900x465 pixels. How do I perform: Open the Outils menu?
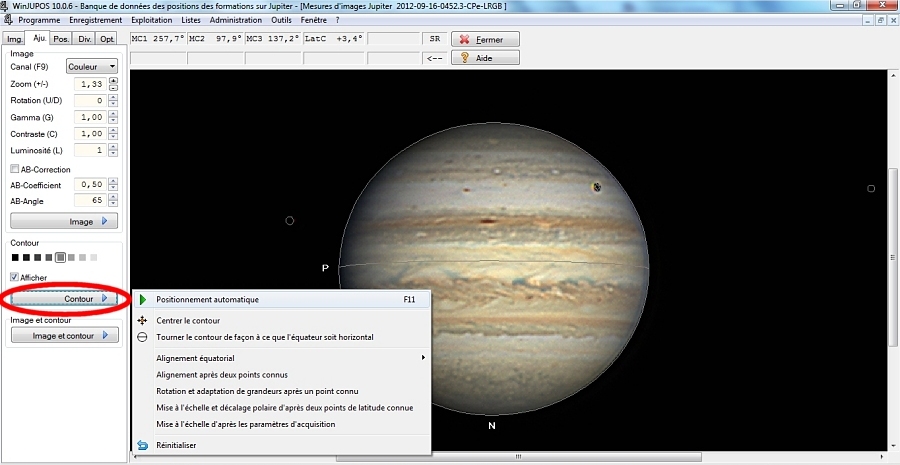click(x=281, y=20)
